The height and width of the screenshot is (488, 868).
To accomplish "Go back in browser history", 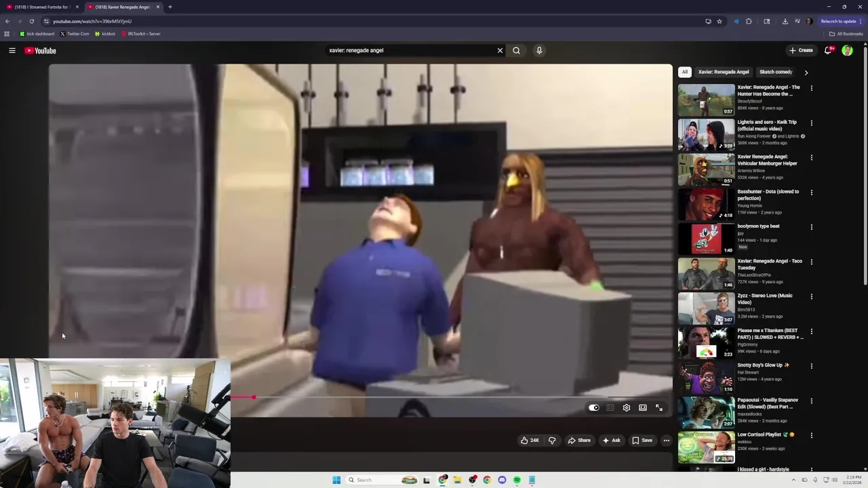I will click(x=7, y=21).
